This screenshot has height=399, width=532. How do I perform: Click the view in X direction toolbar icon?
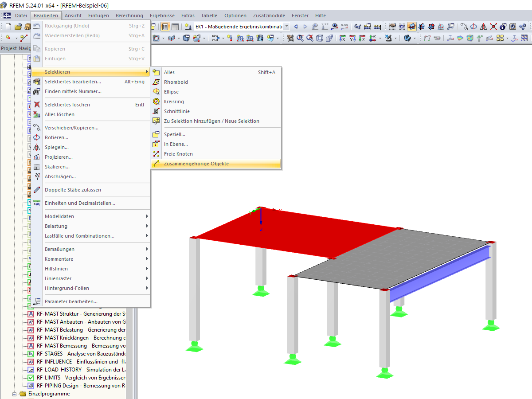342,39
